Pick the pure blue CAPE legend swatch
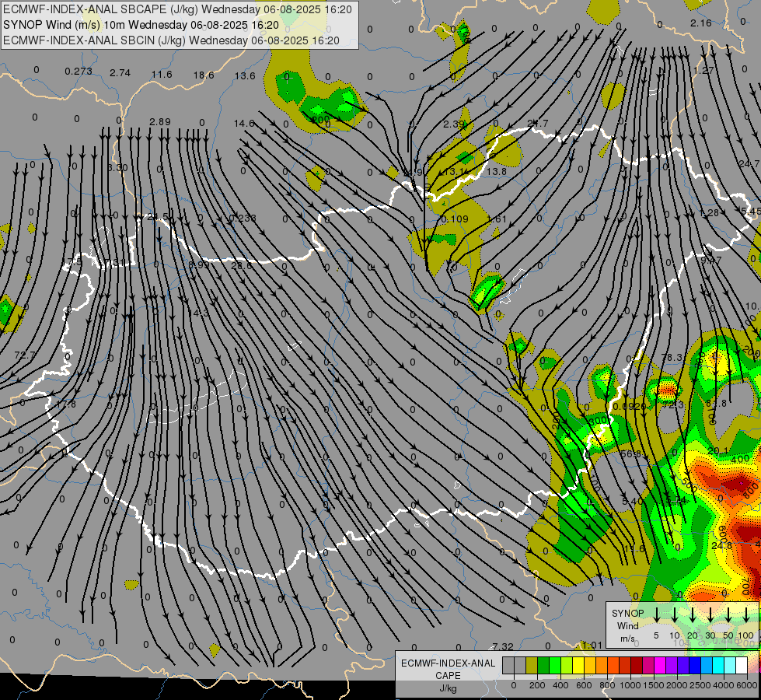The height and width of the screenshot is (700, 761). [694, 665]
